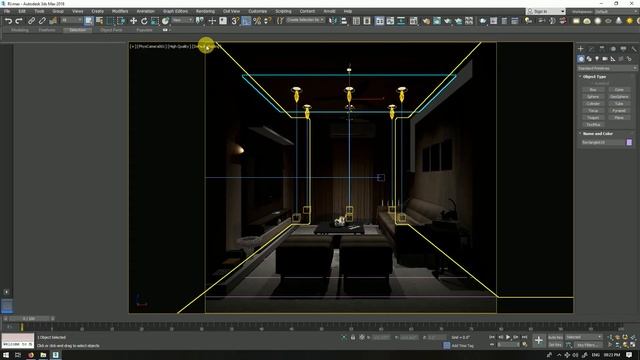Toggle Spinner Snap in main toolbar
640x360 pixels.
pyautogui.click(x=267, y=21)
